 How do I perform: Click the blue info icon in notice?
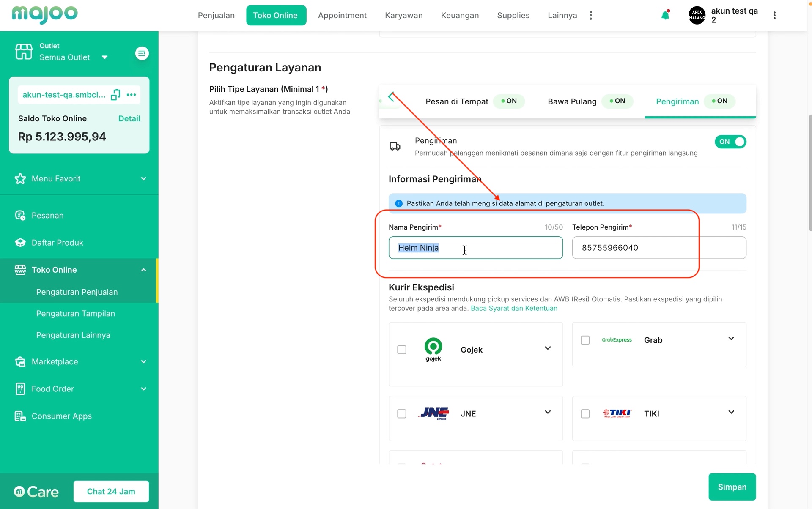(x=399, y=203)
